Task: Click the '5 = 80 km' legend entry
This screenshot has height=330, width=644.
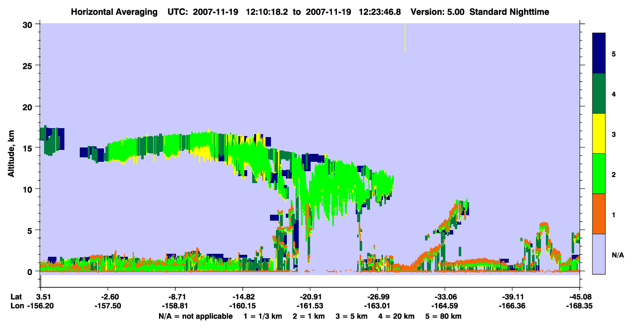Action: (443, 316)
